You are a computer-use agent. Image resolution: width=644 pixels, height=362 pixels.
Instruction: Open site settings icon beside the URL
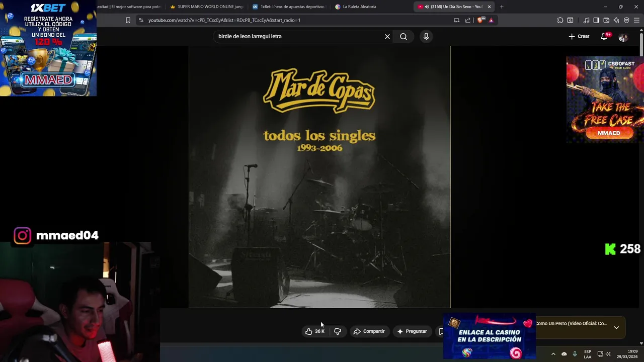pyautogui.click(x=141, y=20)
